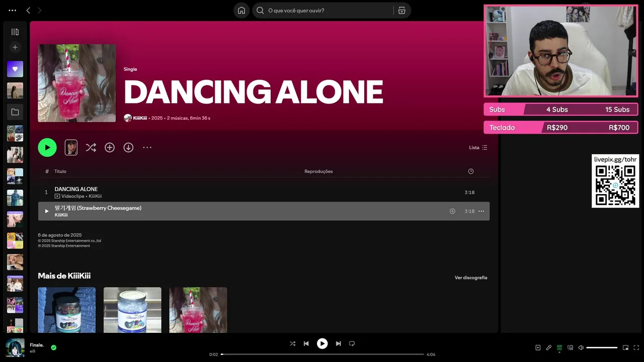
Task: Sort by the duration clock icon
Action: point(471,171)
